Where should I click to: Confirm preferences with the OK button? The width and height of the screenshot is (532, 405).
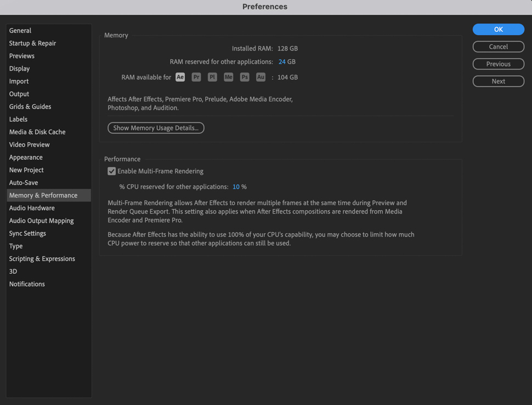click(x=498, y=30)
